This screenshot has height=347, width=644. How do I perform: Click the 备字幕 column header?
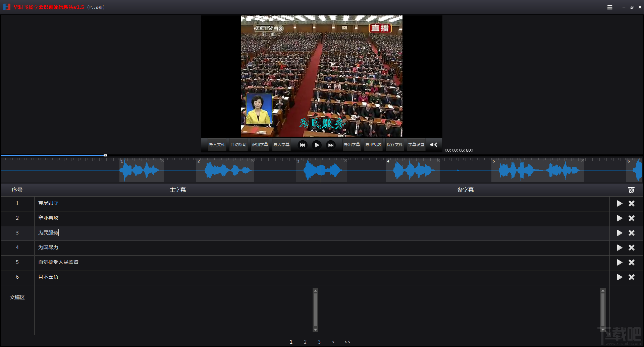(x=466, y=190)
